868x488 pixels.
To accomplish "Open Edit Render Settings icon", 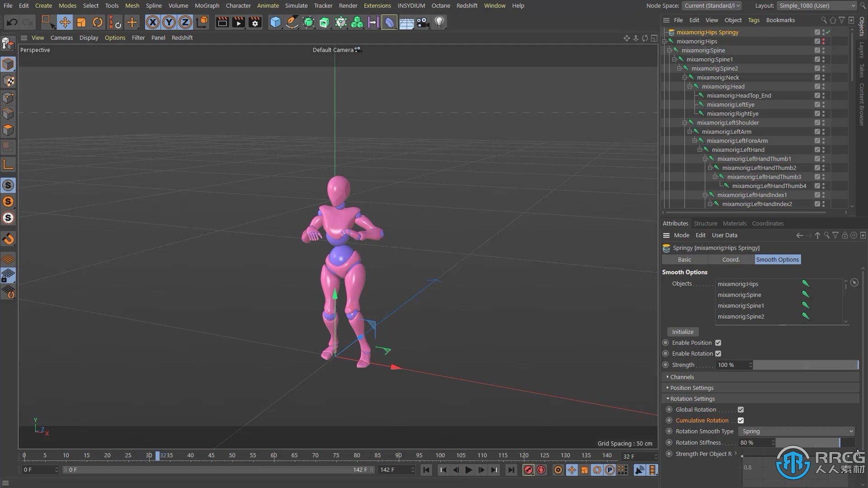I will pos(255,22).
